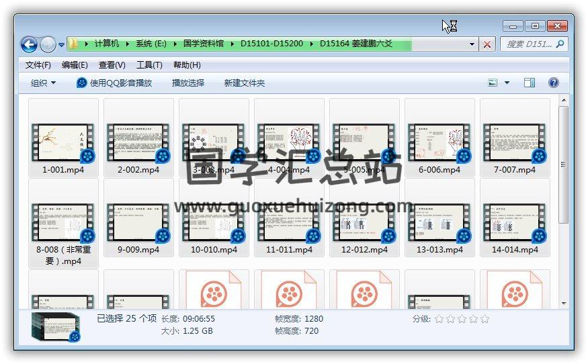Rate the selection two stars

tap(451, 319)
